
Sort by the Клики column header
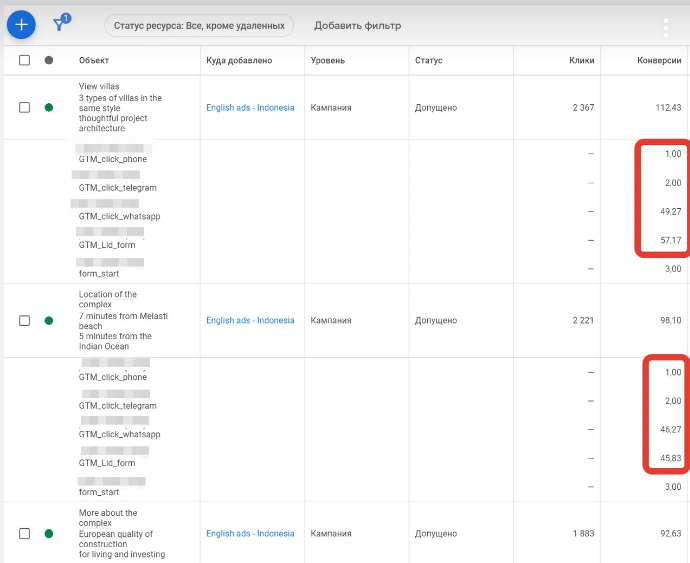point(581,60)
